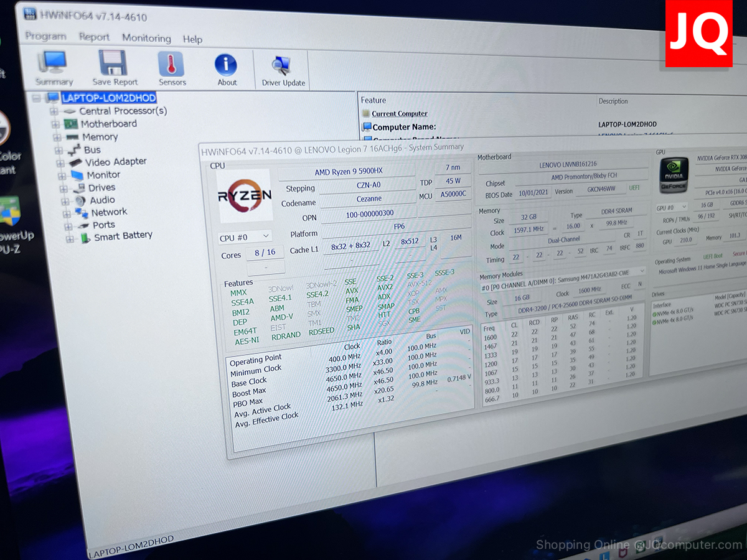Select the Network tree label
747x560 pixels.
tap(109, 212)
